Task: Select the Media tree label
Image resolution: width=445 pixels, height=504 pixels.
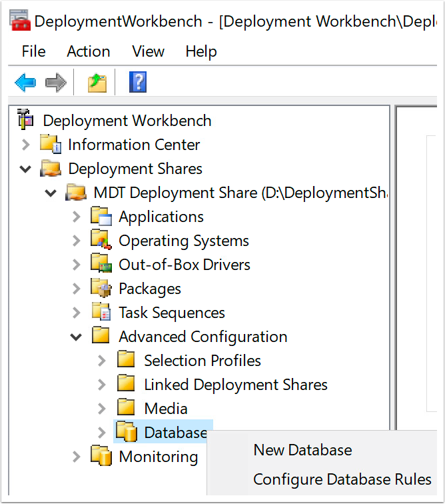Action: point(166,409)
